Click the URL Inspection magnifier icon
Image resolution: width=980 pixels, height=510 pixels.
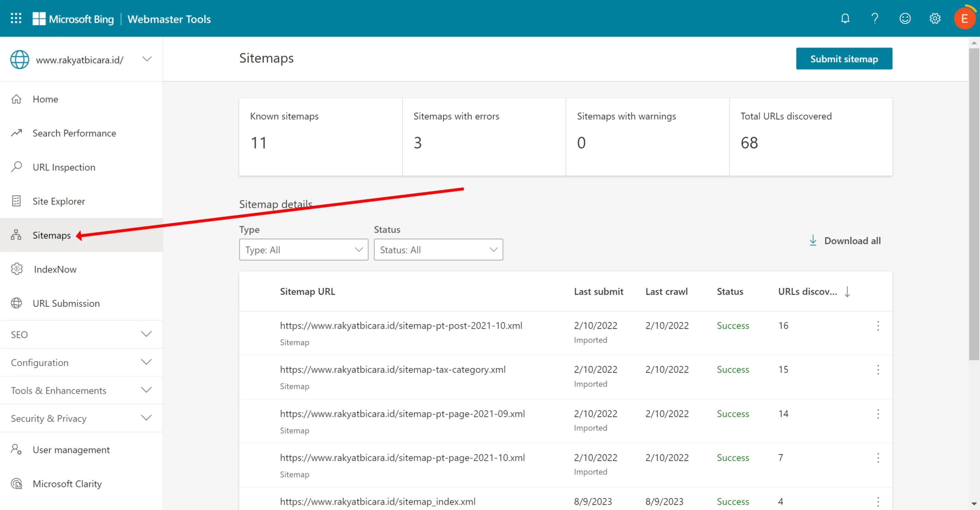point(16,167)
